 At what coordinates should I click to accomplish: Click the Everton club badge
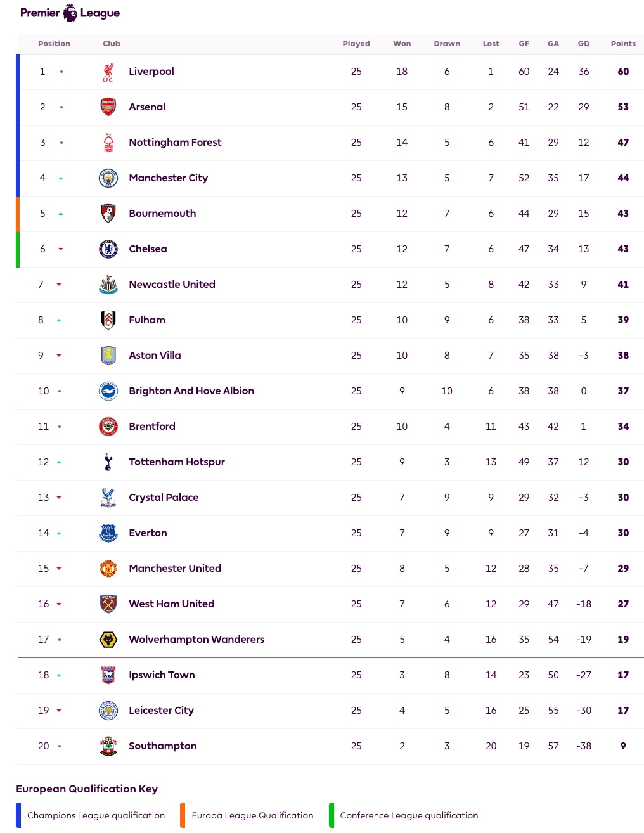(108, 533)
